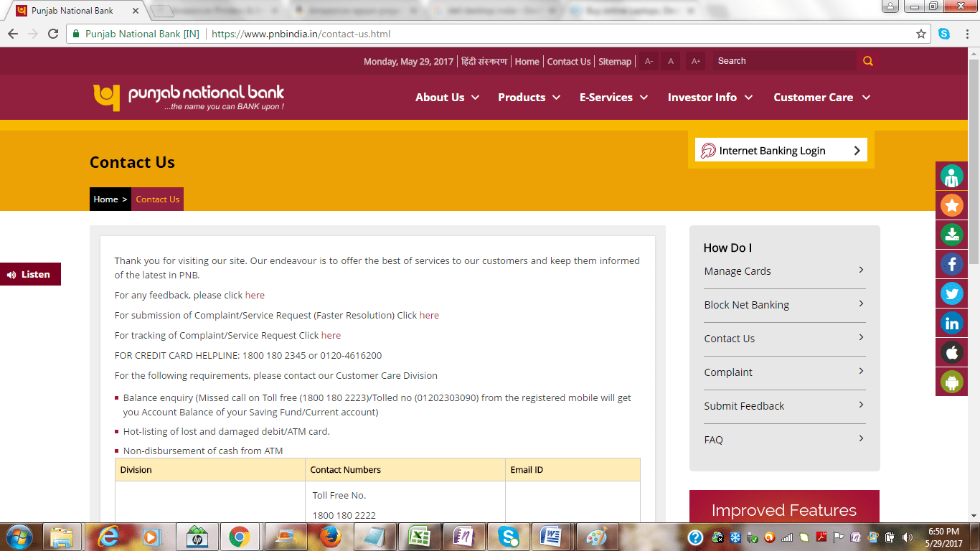Image resolution: width=980 pixels, height=551 pixels.
Task: Open OneNote from the taskbar
Action: coord(463,537)
